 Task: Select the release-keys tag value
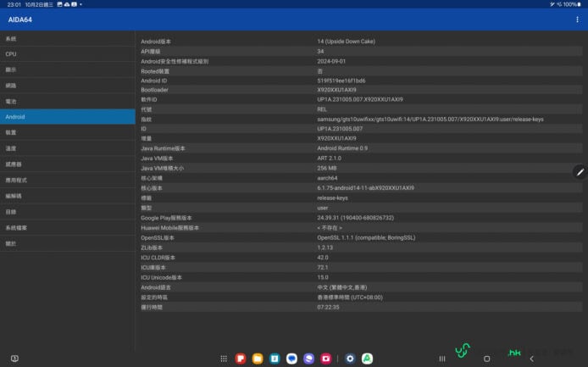point(332,197)
